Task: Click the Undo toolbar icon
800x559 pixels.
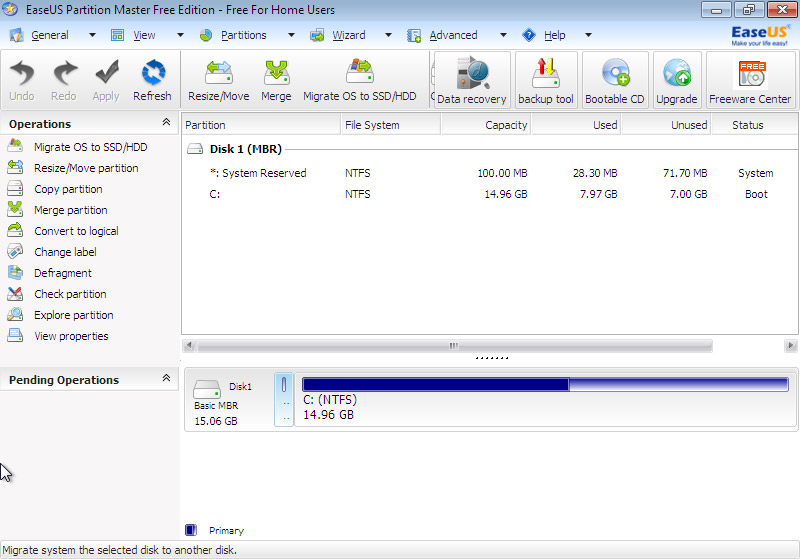Action: [22, 80]
